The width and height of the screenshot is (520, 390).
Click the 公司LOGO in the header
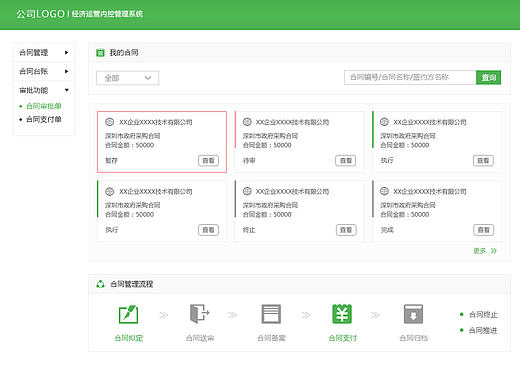point(40,14)
